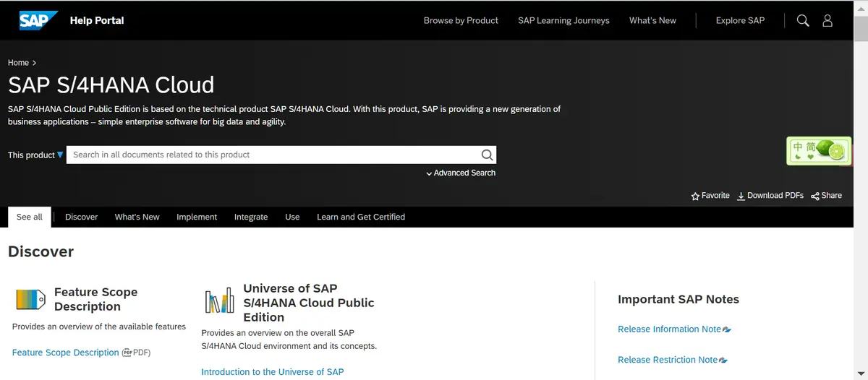Open the search magnifier in header
The image size is (868, 380).
click(x=803, y=20)
